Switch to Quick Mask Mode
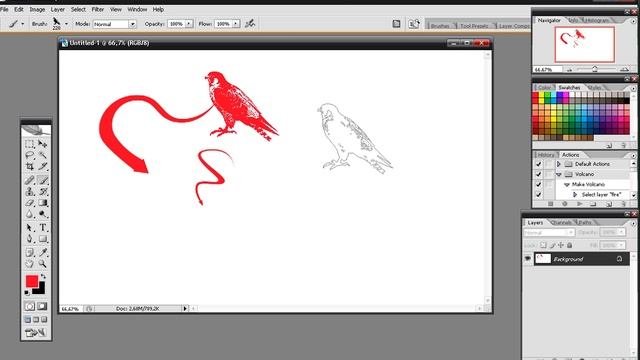 pyautogui.click(x=42, y=306)
